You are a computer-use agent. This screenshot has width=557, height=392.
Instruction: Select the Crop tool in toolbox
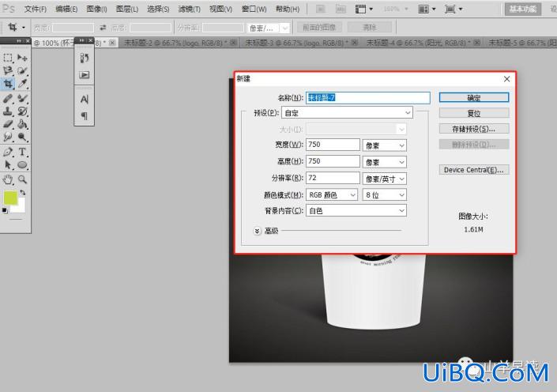click(x=8, y=84)
